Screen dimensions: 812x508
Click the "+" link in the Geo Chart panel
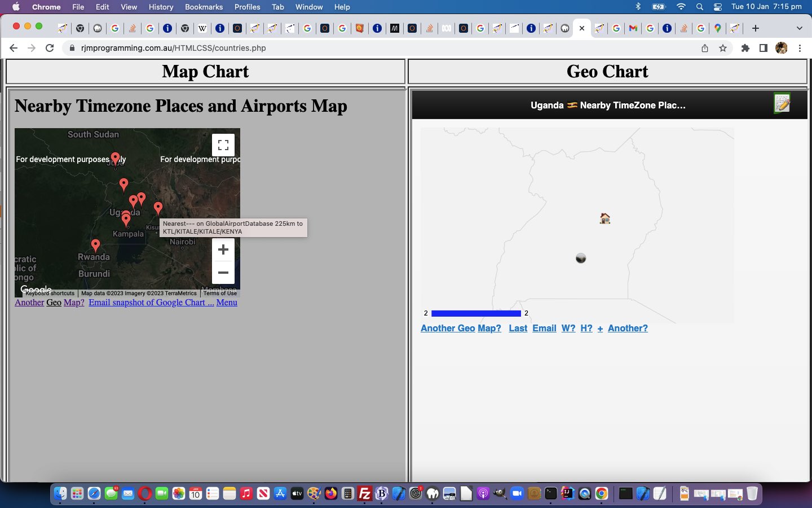[x=600, y=329]
